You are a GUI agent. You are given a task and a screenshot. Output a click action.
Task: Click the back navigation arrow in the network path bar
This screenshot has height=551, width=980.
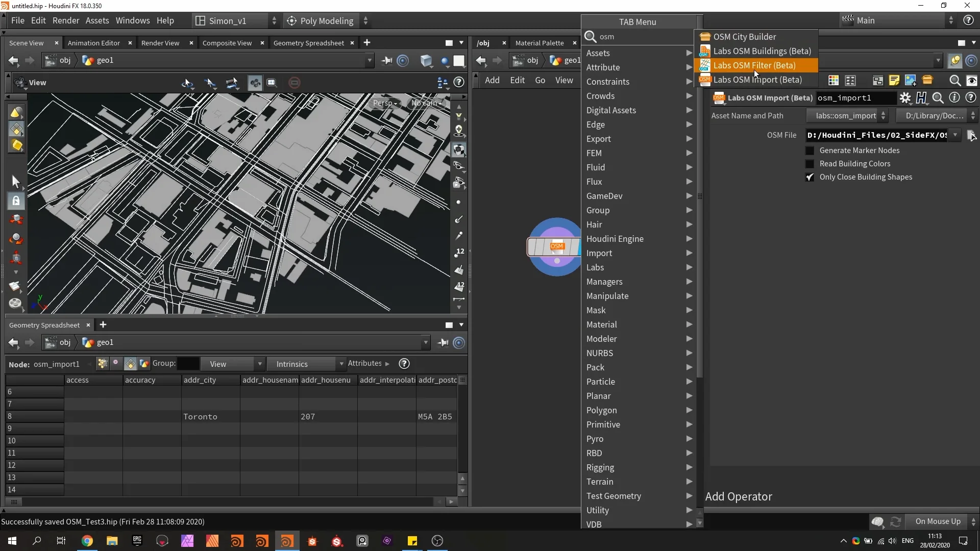coord(481,61)
